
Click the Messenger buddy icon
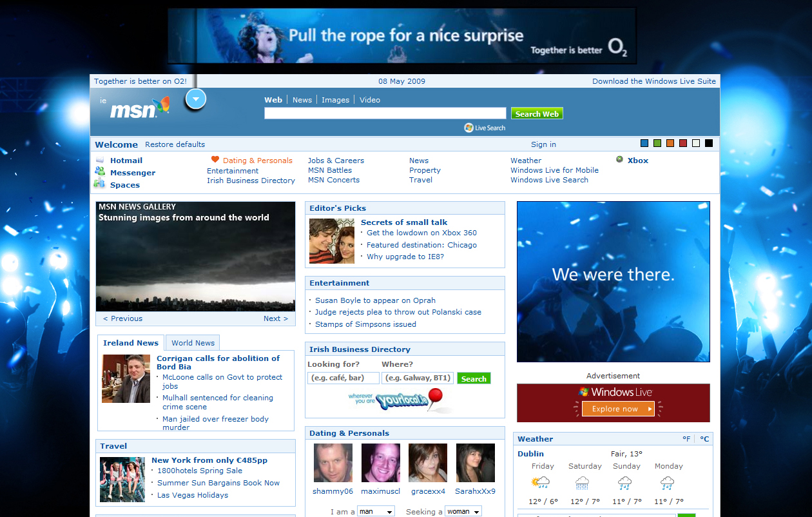tap(100, 171)
